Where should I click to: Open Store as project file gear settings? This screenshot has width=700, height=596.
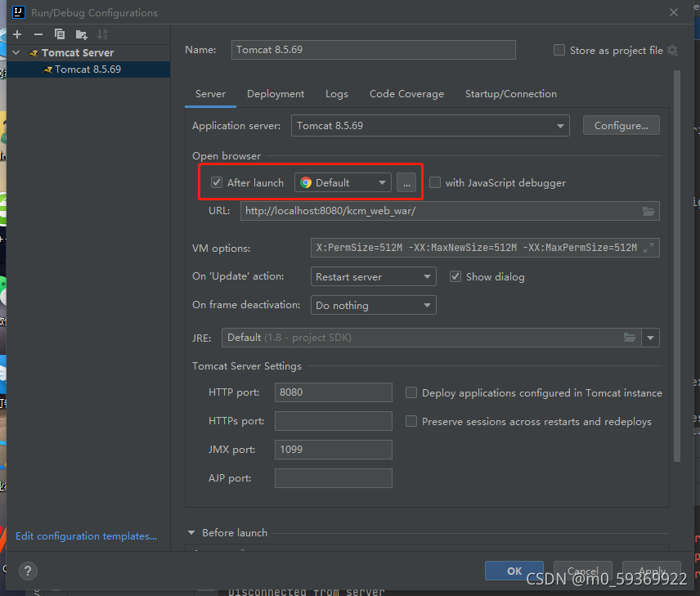point(672,51)
